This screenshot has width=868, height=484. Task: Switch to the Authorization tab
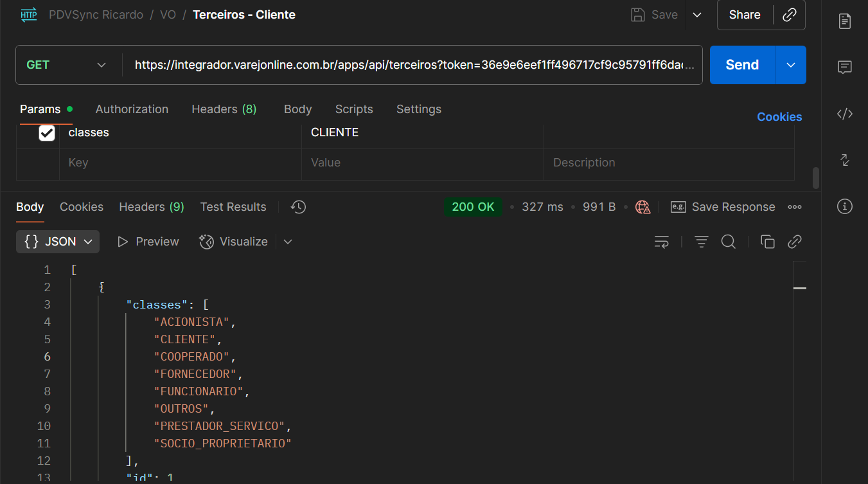(132, 109)
